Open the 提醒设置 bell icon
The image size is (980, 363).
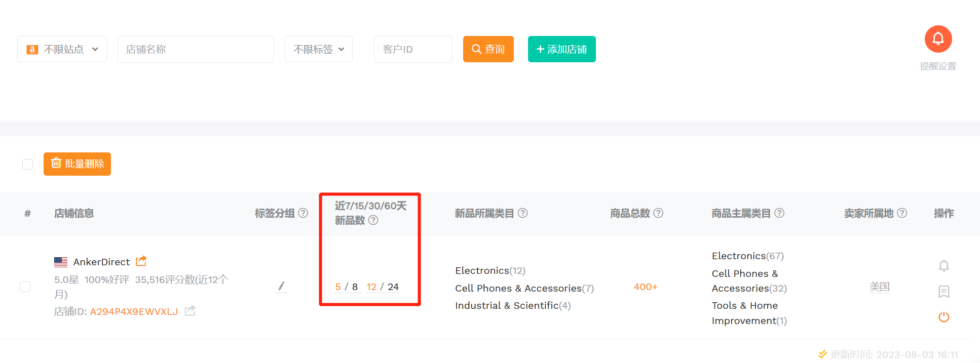click(x=938, y=39)
